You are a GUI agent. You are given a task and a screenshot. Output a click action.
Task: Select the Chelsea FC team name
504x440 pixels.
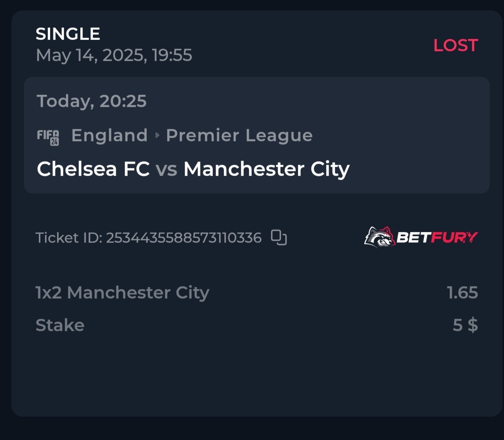click(93, 169)
